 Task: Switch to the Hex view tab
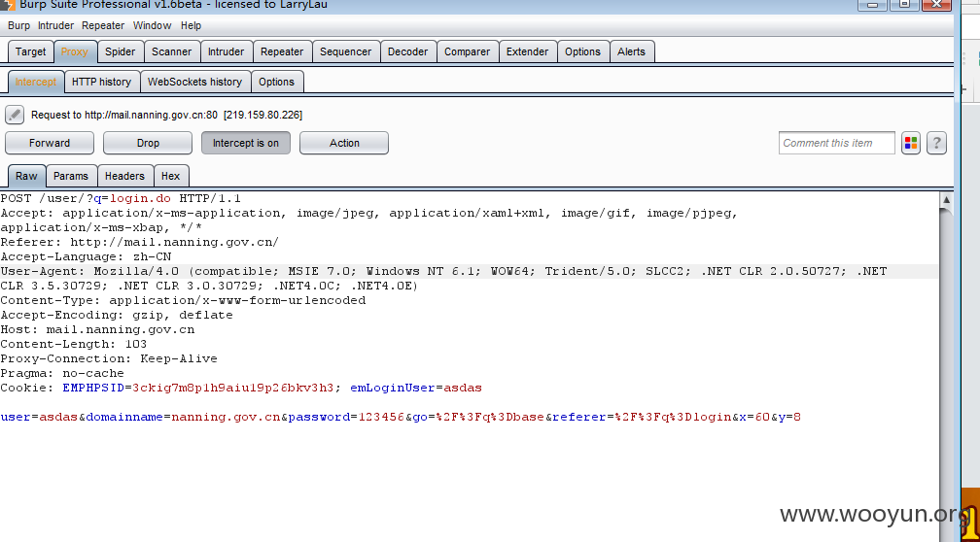pyautogui.click(x=171, y=176)
